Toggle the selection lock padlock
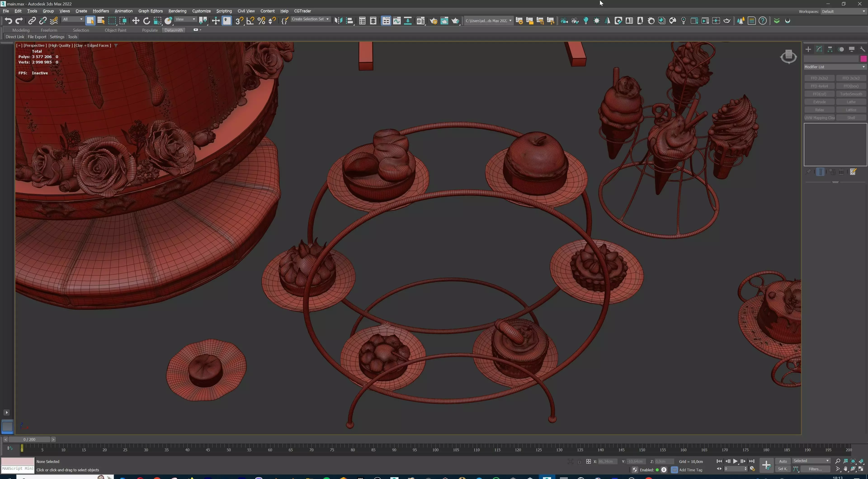Image resolution: width=868 pixels, height=479 pixels. 579,461
